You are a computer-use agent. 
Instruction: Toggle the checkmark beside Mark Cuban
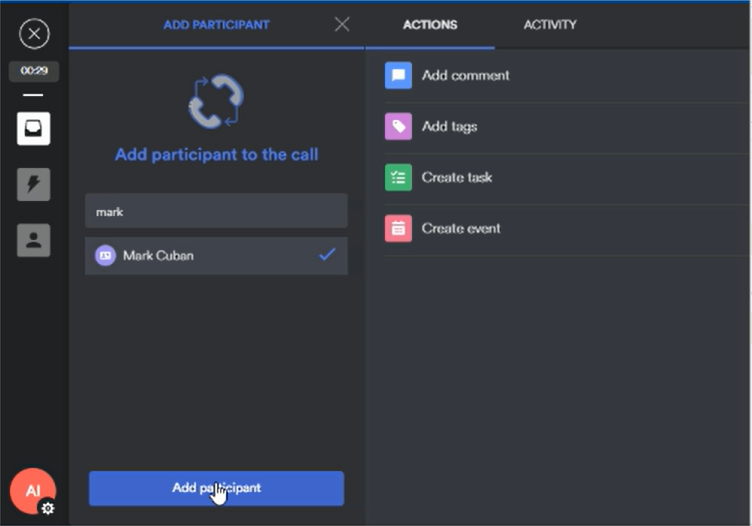coord(327,255)
